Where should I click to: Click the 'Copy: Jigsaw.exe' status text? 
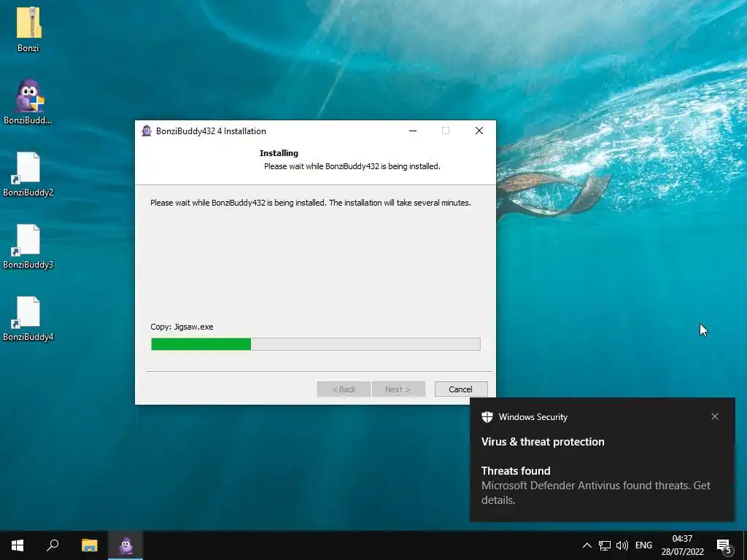182,327
